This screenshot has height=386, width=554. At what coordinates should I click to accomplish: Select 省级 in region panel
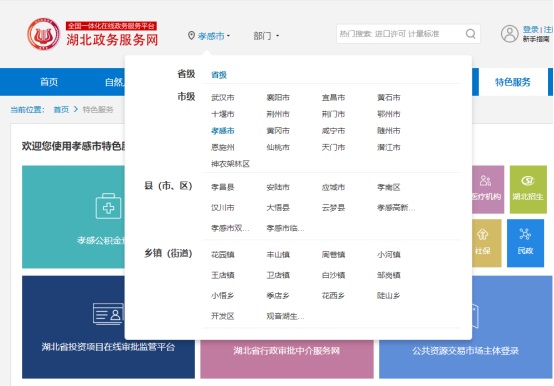[x=219, y=75]
